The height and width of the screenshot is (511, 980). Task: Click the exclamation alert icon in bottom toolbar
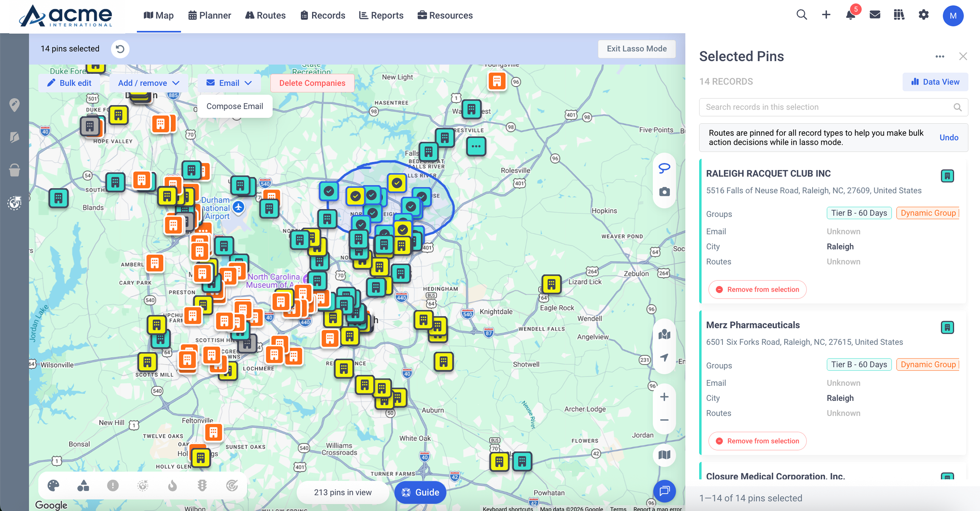[113, 486]
